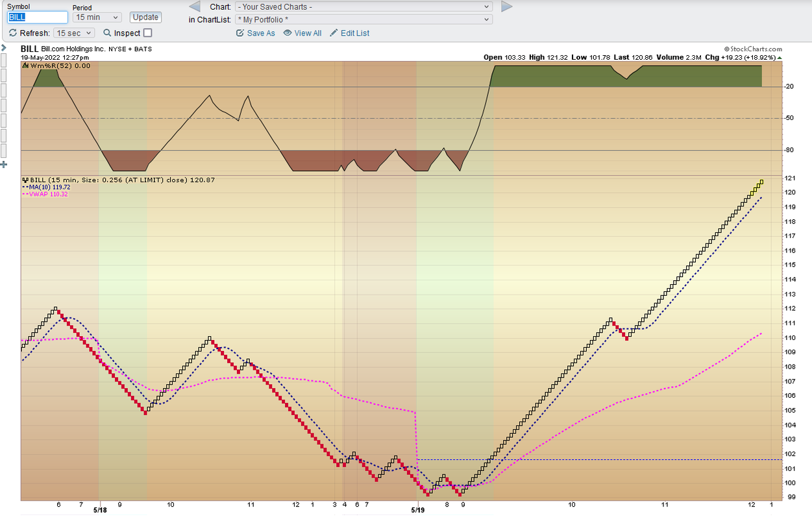Open the Refresh interval dropdown showing 15 sec

(75, 33)
